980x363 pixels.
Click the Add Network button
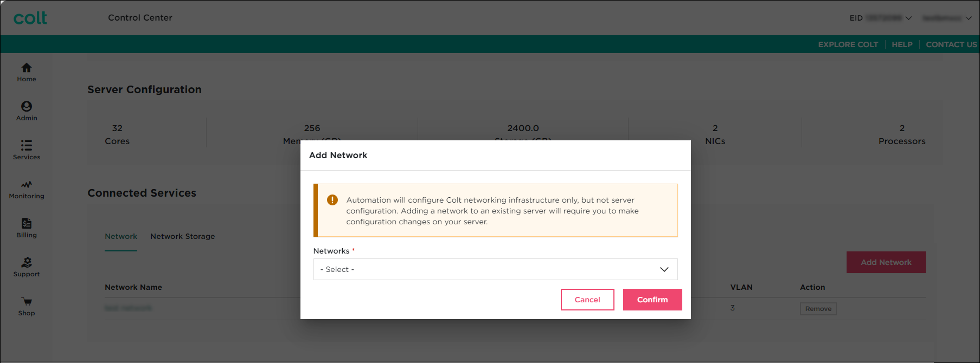pyautogui.click(x=886, y=262)
